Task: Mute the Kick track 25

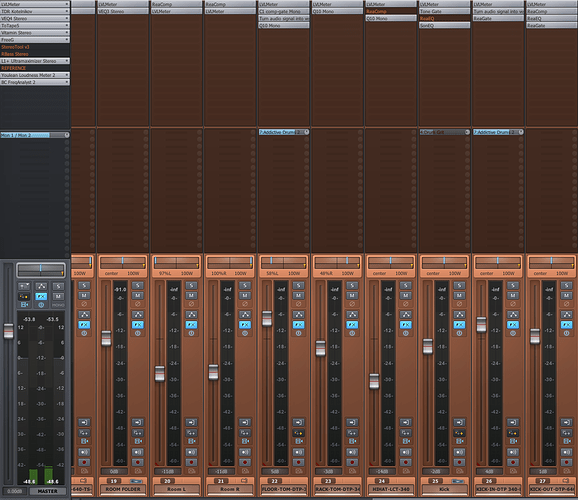Action: pos(459,295)
